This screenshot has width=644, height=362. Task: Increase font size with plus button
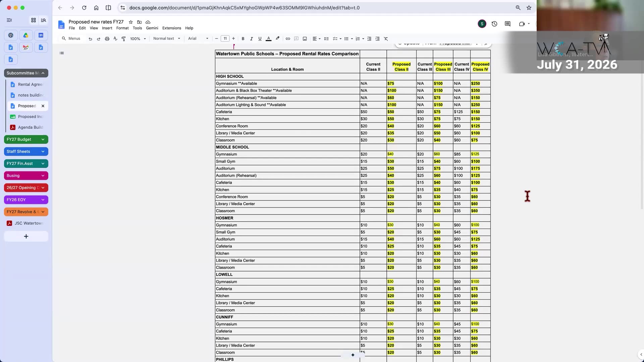pos(234,39)
